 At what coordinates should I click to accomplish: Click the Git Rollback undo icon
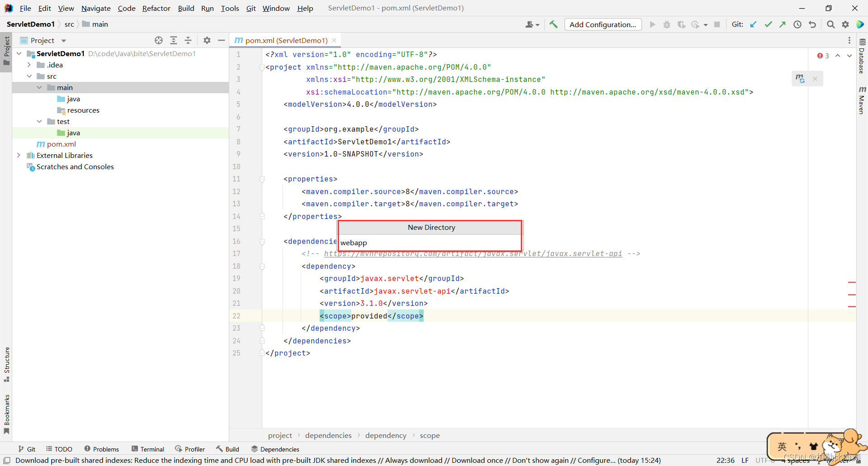(x=812, y=24)
